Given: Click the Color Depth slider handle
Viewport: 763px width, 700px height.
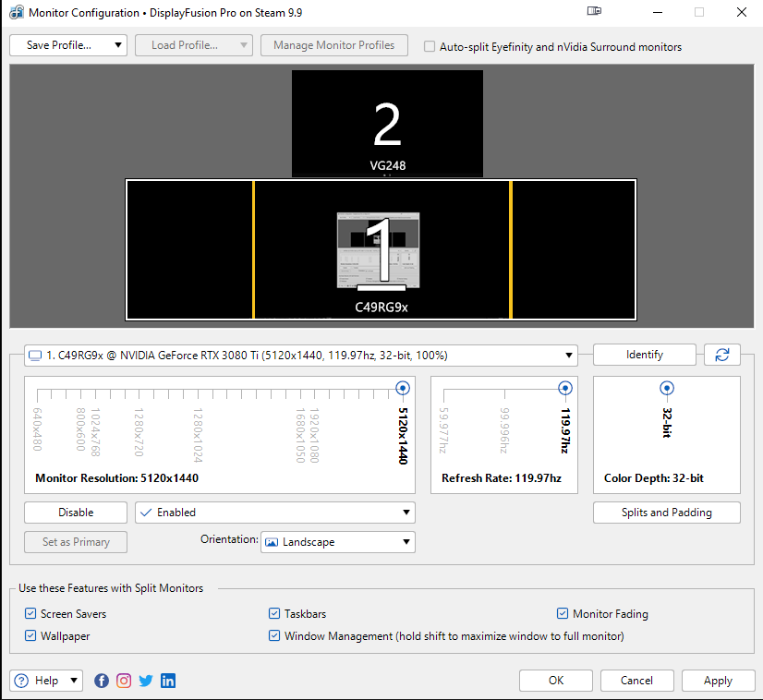Looking at the screenshot, I should point(667,388).
